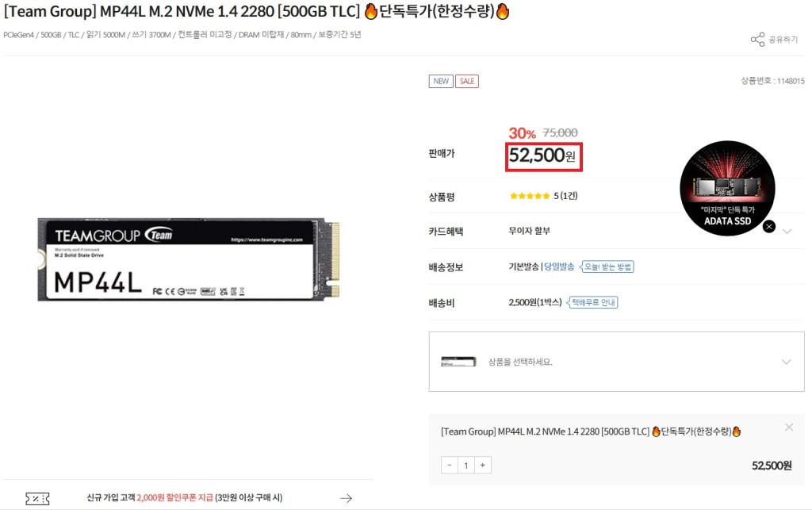Screen dimensions: 812x510
Task: Click the SALE badge
Action: click(x=466, y=81)
